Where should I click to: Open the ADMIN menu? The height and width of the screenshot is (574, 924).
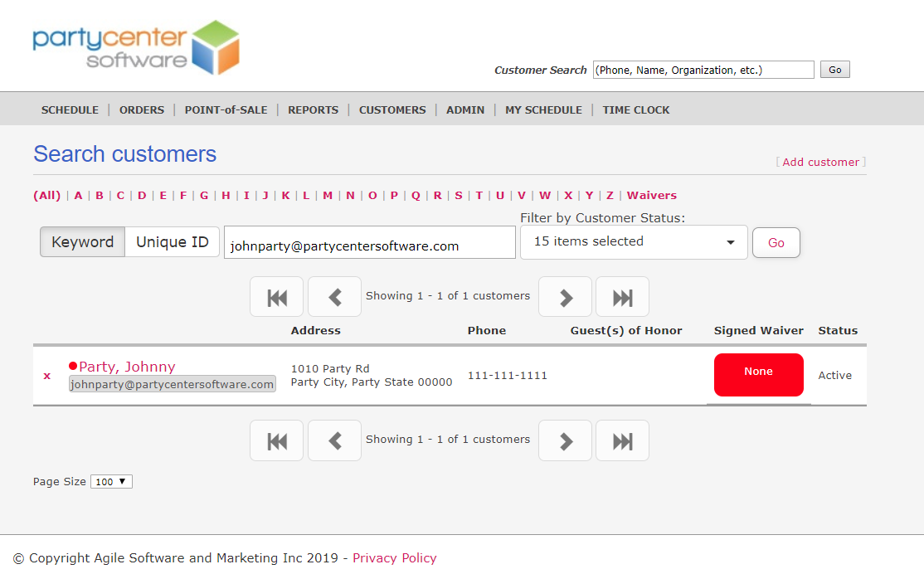[x=465, y=109]
